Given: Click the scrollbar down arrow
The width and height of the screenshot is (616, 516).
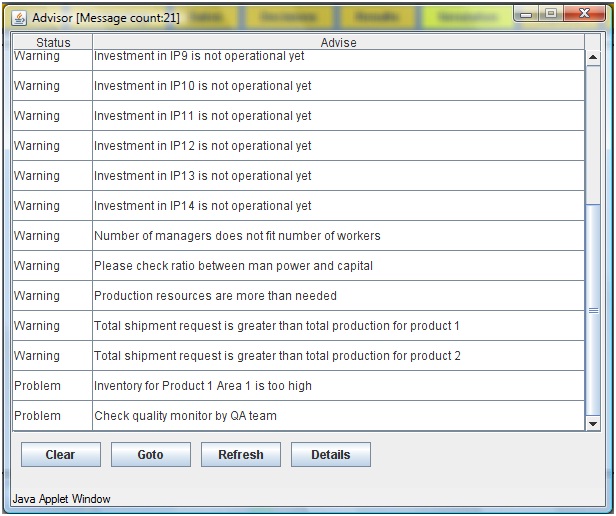Looking at the screenshot, I should pos(593,423).
